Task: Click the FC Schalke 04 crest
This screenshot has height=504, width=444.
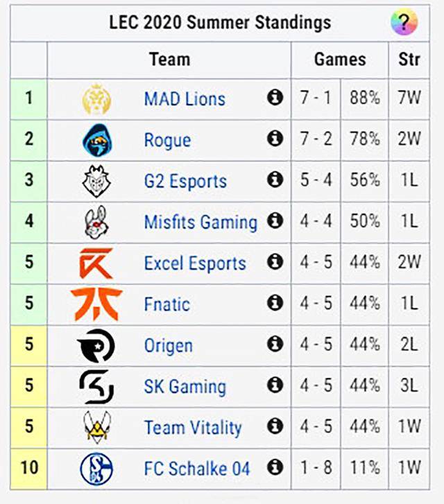Action: coord(96,469)
